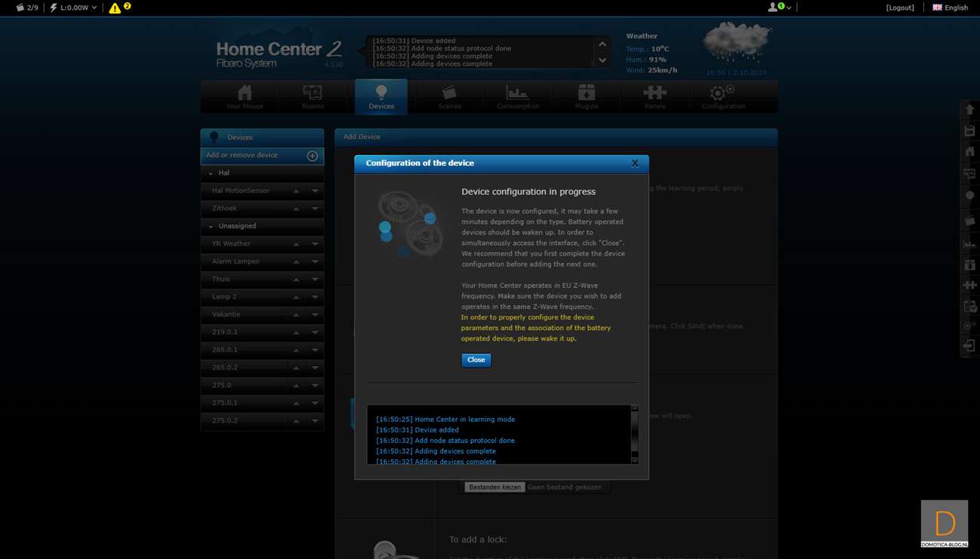Image resolution: width=980 pixels, height=559 pixels.
Task: Close the device configuration dialog with X
Action: pos(635,163)
